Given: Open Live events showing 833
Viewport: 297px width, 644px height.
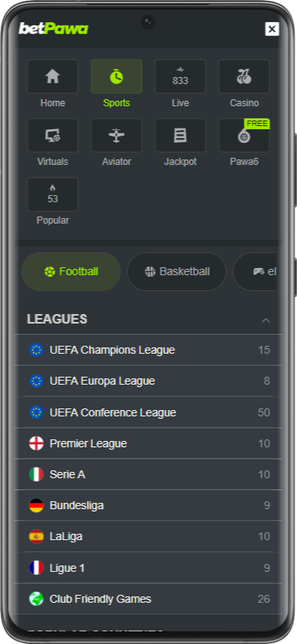Looking at the screenshot, I should point(180,76).
